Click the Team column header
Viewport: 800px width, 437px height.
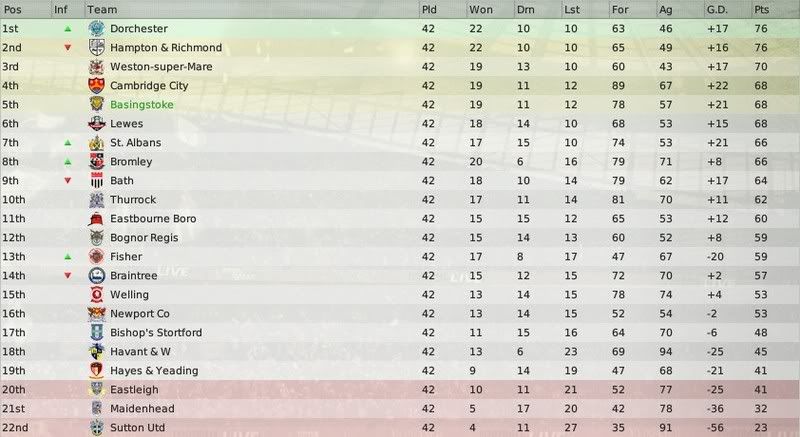[102, 10]
